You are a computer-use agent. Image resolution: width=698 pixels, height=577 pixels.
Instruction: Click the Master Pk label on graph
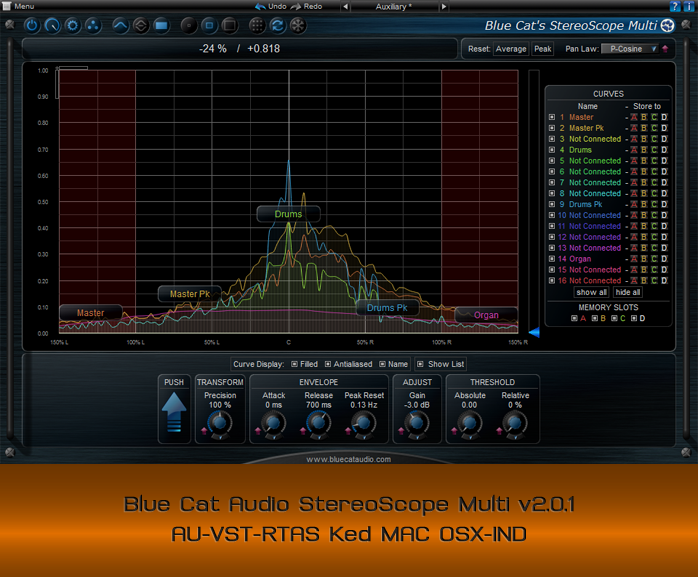coord(190,294)
